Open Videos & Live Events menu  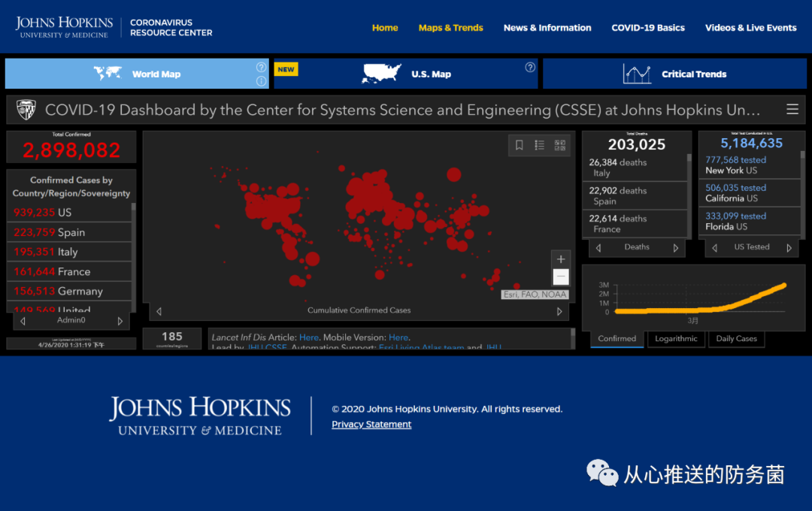pos(750,28)
